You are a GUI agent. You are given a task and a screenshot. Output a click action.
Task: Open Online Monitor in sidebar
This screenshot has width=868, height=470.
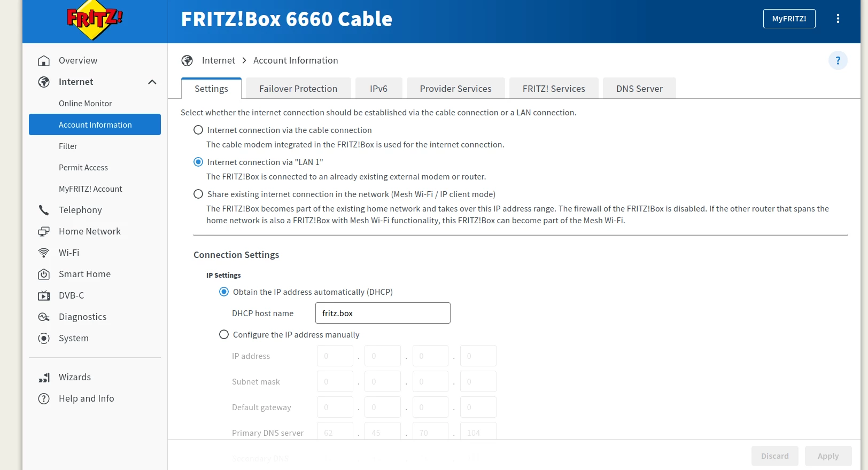(86, 104)
